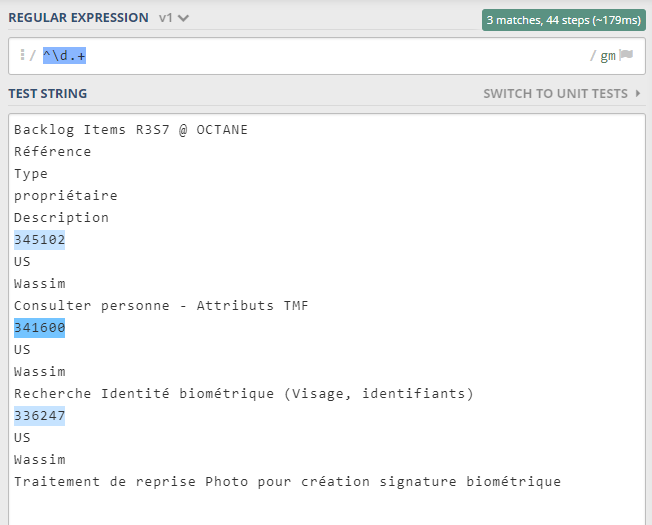Select the highlighted match 341600
Image resolution: width=652 pixels, height=525 pixels.
click(x=39, y=328)
